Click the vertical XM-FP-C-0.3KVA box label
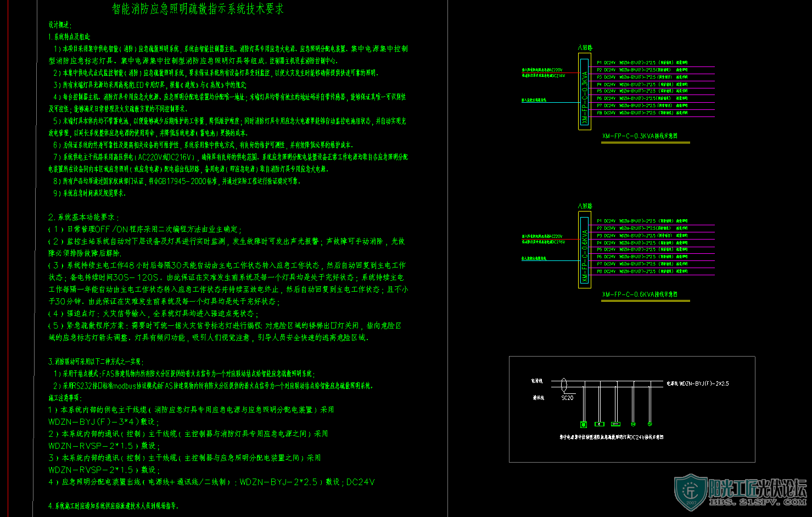Screen dimensions: 812x517 click(x=585, y=97)
